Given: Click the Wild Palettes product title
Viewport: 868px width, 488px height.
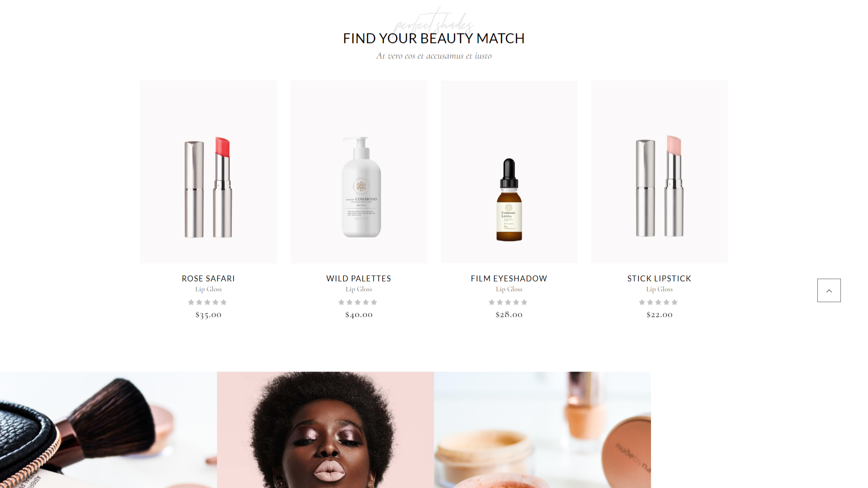Looking at the screenshot, I should point(359,278).
